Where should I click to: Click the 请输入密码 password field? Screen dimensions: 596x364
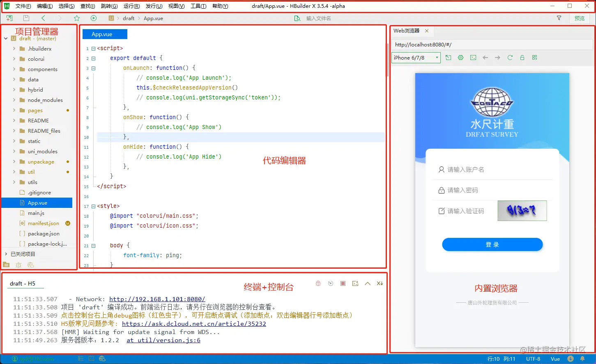(x=492, y=190)
